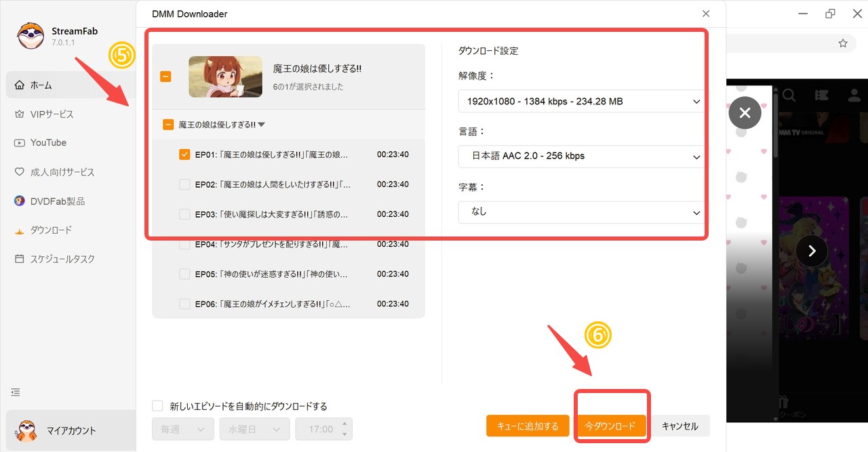The image size is (868, 452).
Task: Click the 今ダウンロード button
Action: click(610, 426)
